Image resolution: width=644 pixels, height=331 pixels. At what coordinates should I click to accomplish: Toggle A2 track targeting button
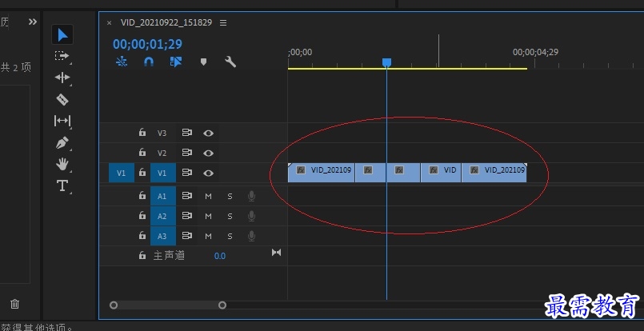[163, 216]
